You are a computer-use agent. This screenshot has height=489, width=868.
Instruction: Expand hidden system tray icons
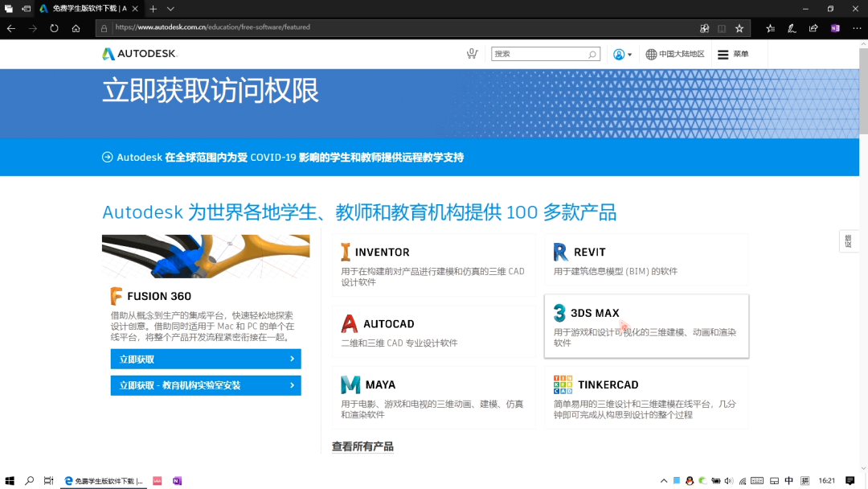(664, 481)
